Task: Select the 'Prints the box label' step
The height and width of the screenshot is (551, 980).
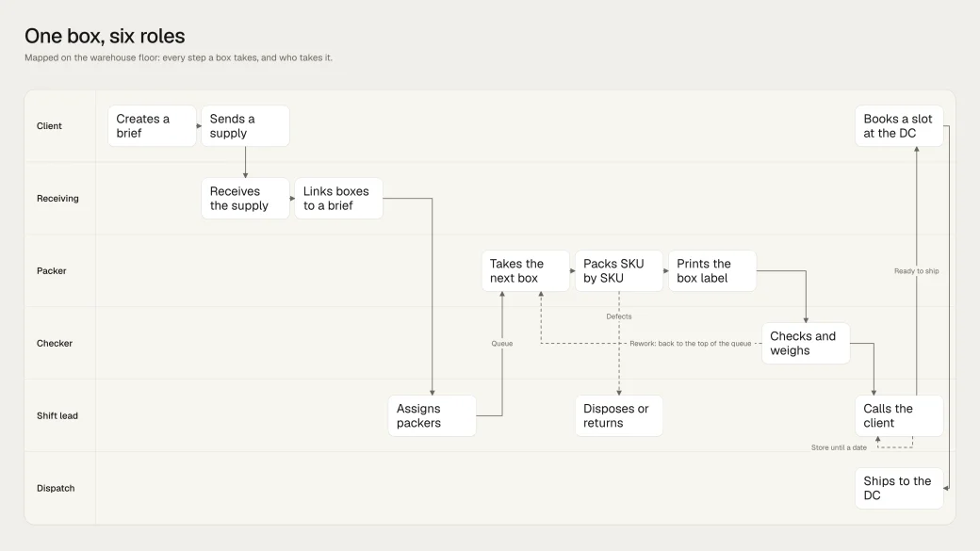Action: pyautogui.click(x=712, y=270)
